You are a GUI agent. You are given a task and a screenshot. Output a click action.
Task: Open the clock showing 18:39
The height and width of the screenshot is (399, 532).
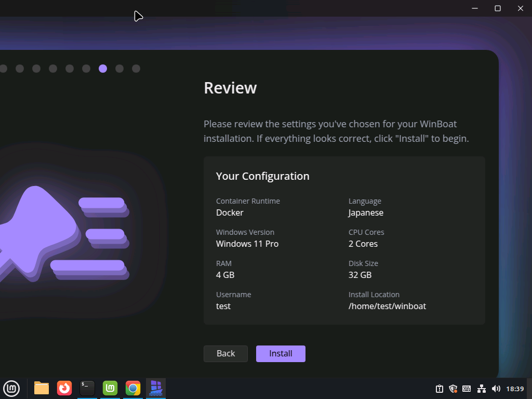515,389
